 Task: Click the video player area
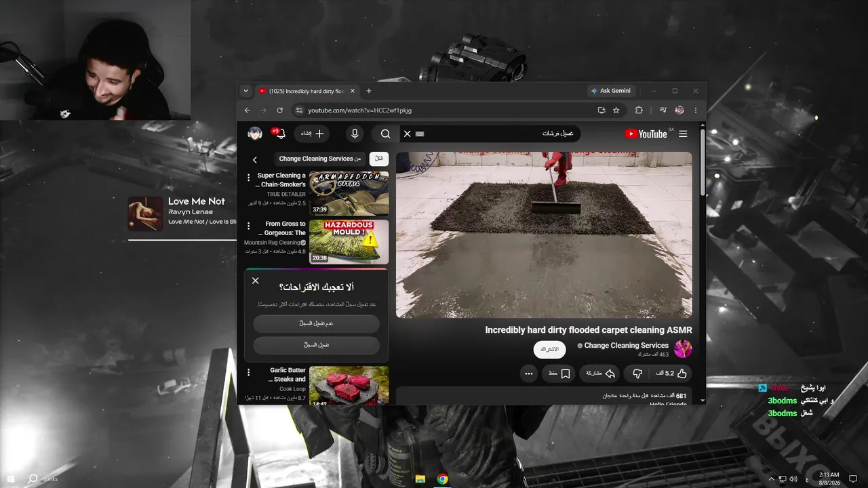[544, 235]
